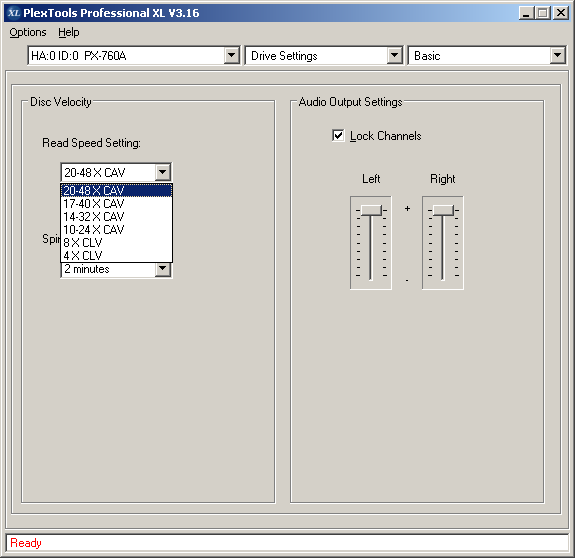Open the Options menu
575x558 pixels.
[28, 32]
